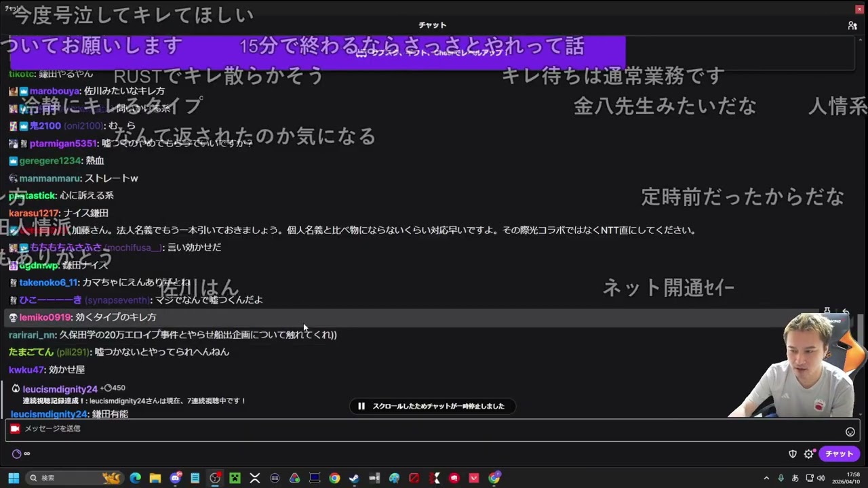Viewport: 868px width, 488px height.
Task: Open the green Xbox icon in taskbar
Action: 235,478
